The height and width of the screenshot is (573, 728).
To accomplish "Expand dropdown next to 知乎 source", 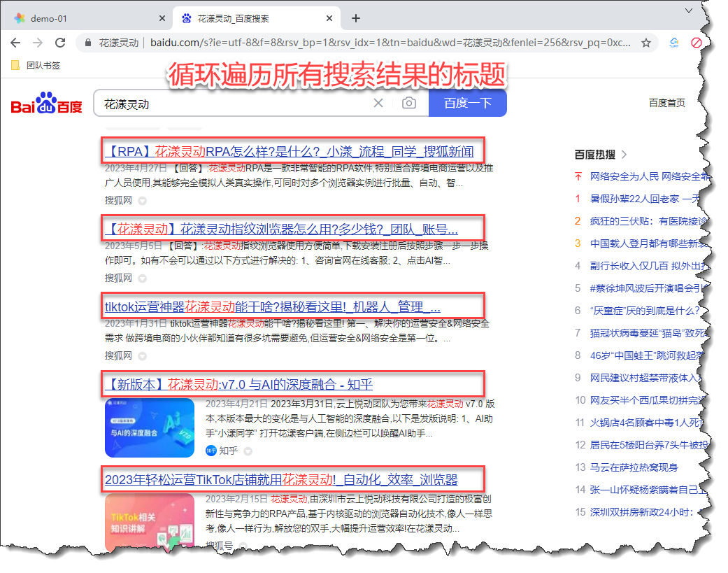I will pos(248,451).
